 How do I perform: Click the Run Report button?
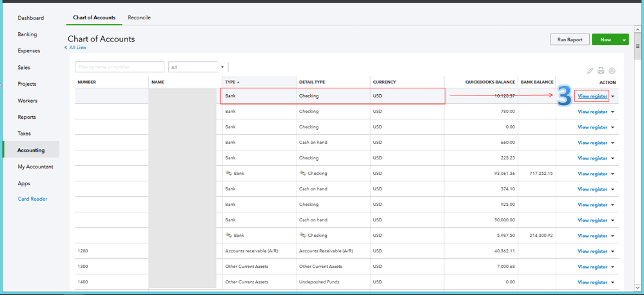[569, 40]
